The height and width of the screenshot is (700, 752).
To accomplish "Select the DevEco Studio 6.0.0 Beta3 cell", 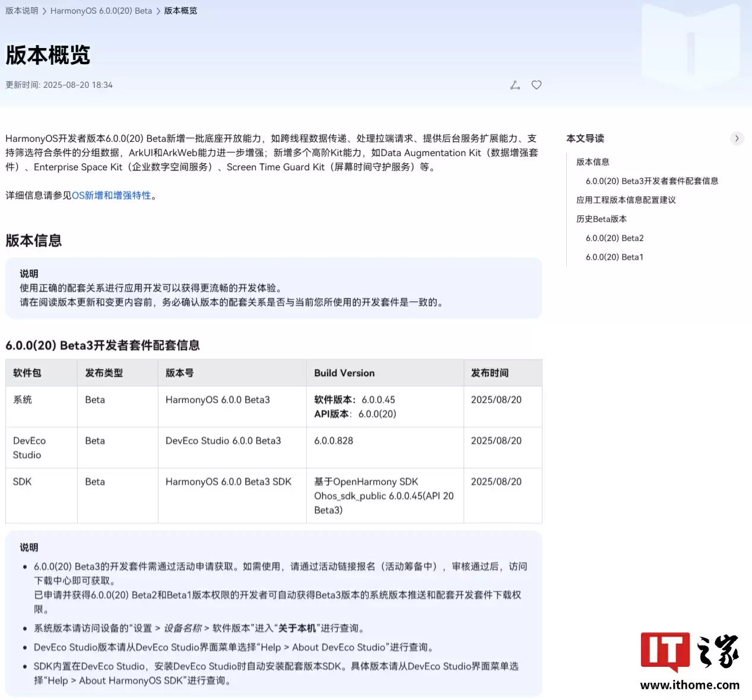I will tap(223, 441).
